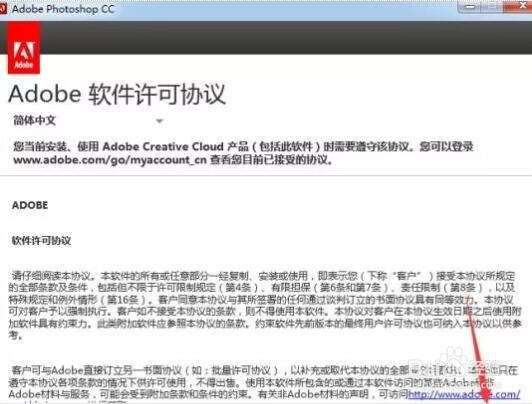Click paragraph starting with 请仔细阅读本协议
The height and width of the screenshot is (404, 532).
point(265,305)
